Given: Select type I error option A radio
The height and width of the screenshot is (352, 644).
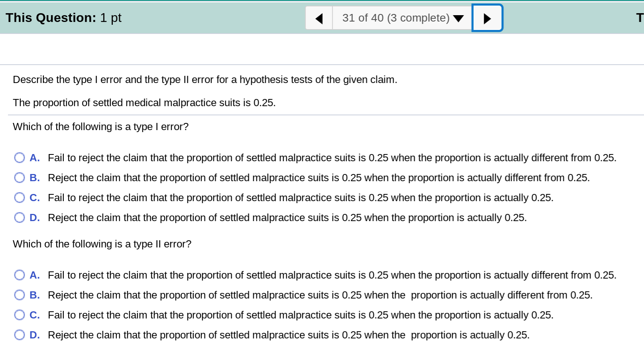Looking at the screenshot, I should click(x=20, y=158).
